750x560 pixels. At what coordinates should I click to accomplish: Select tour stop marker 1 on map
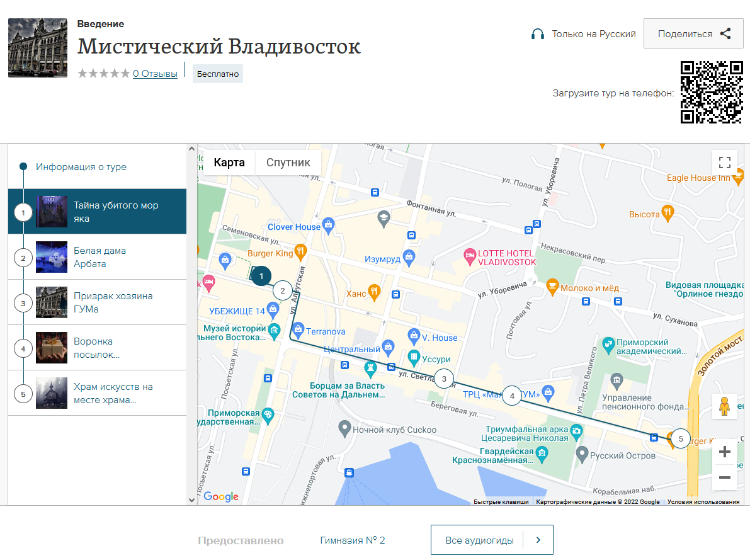coord(261,276)
